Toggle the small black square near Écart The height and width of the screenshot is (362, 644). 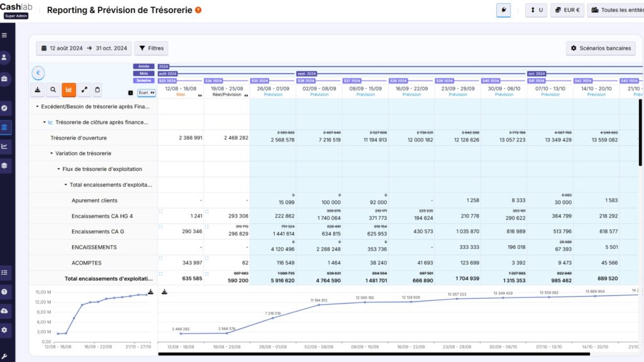(130, 92)
